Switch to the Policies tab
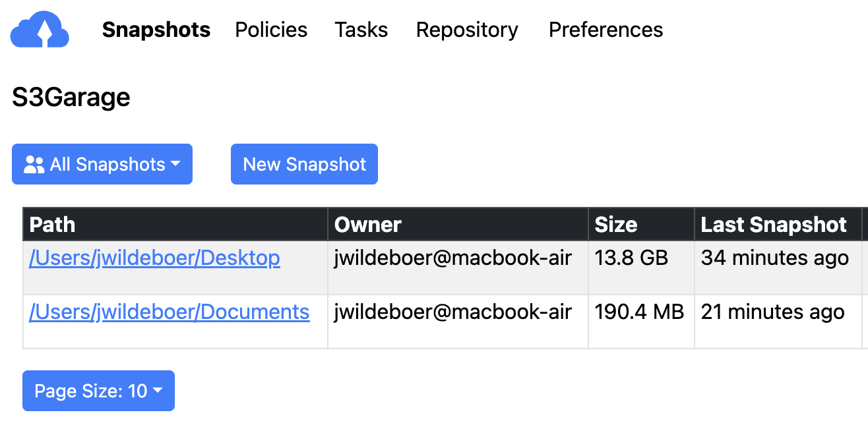868x427 pixels. 271,30
